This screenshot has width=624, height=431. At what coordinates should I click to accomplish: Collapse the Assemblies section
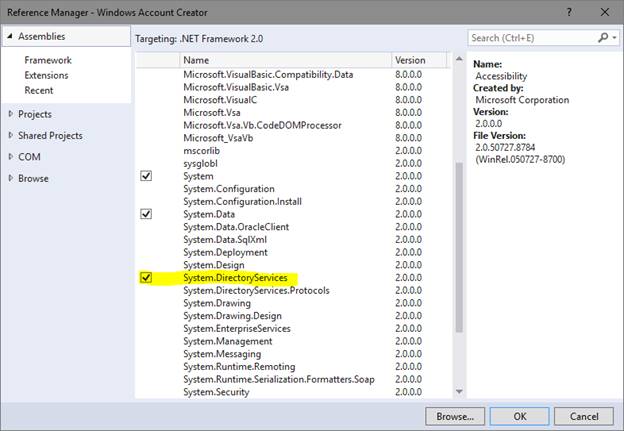point(10,36)
